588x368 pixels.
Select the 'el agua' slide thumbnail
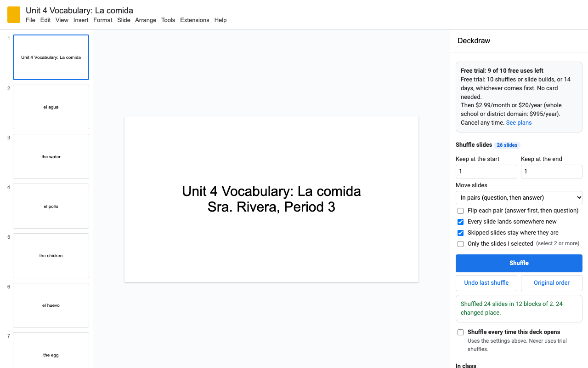point(51,107)
